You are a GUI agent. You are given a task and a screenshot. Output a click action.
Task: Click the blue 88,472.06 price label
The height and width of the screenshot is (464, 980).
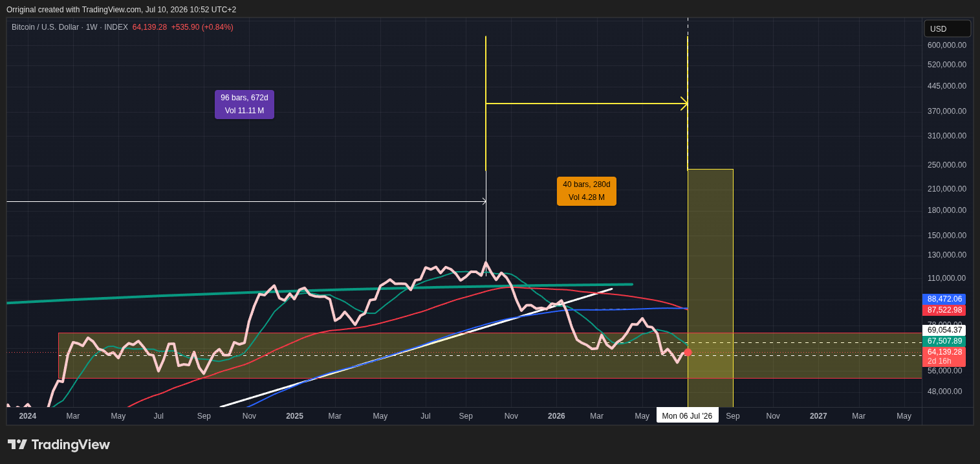944,299
